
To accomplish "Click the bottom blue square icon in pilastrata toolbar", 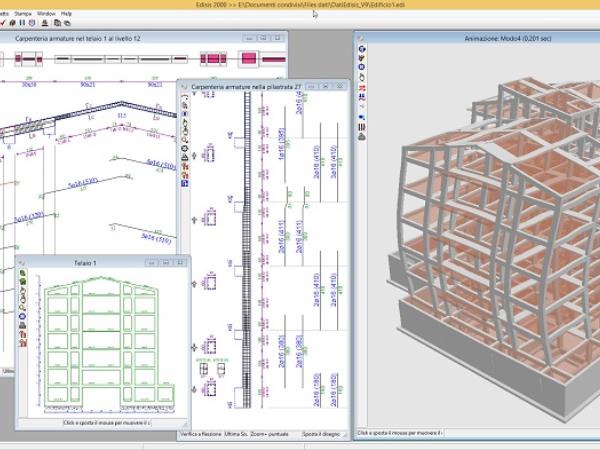I will click(185, 184).
